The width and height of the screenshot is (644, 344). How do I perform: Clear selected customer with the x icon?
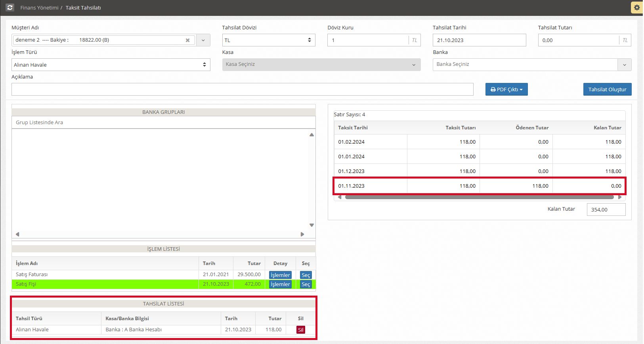click(x=187, y=40)
